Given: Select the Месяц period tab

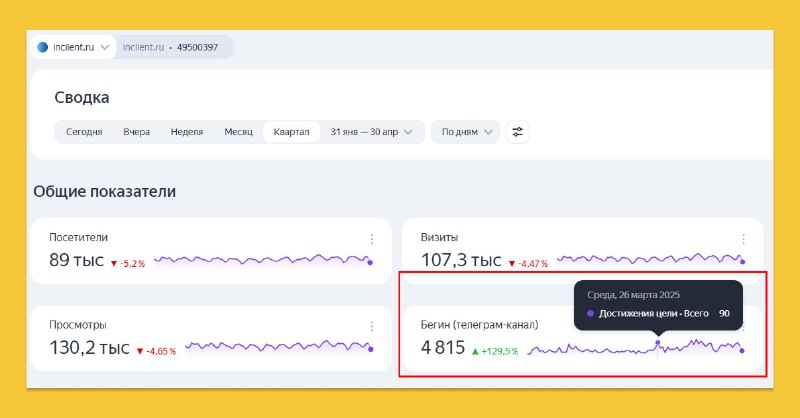Looking at the screenshot, I should (x=238, y=132).
